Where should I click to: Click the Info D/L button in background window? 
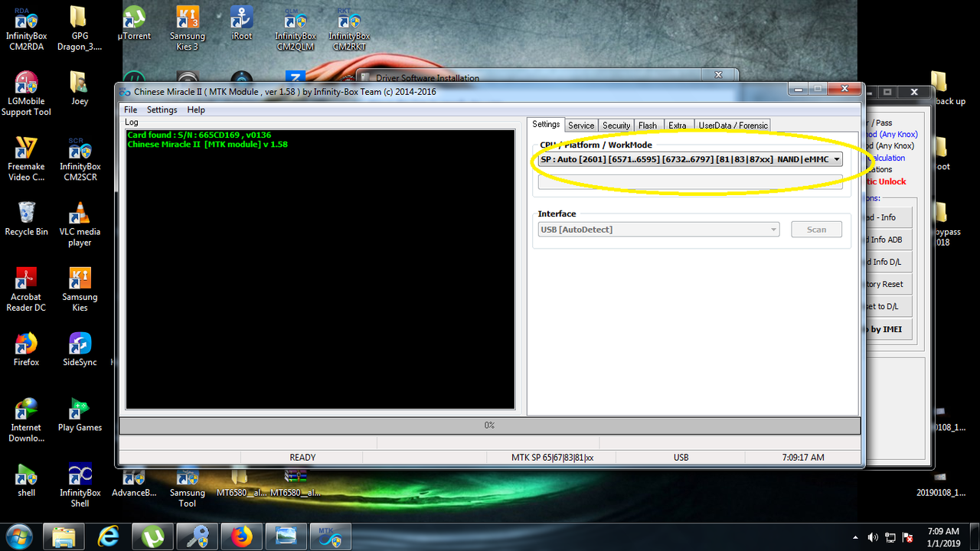pos(888,262)
